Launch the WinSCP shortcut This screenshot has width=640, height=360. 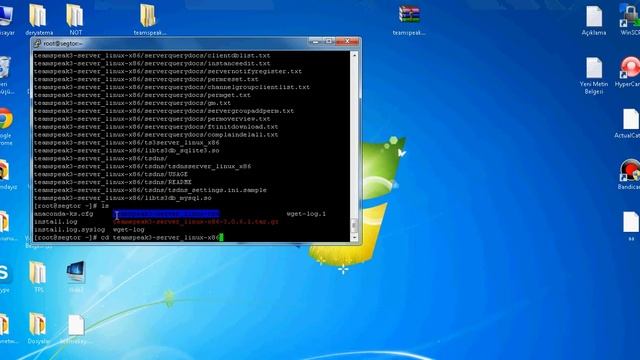(630, 20)
